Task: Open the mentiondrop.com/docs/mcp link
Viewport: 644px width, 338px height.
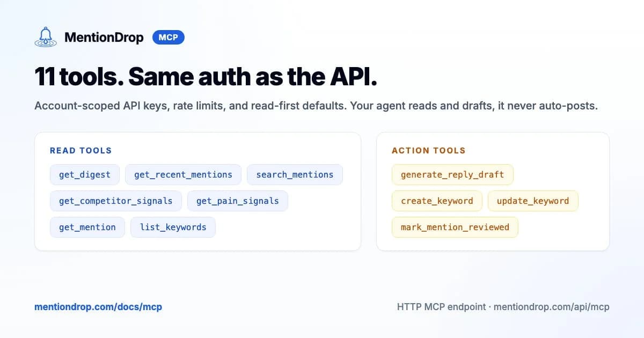Action: (x=98, y=307)
